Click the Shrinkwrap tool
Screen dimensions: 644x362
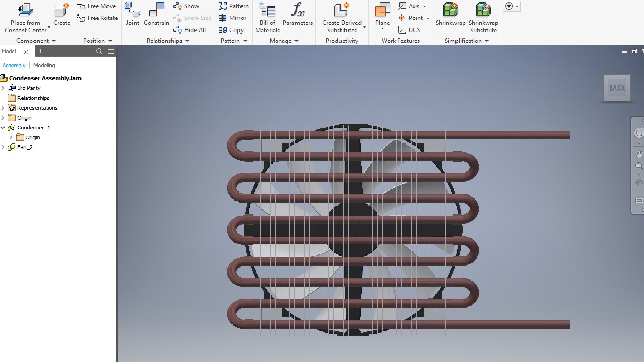point(450,14)
